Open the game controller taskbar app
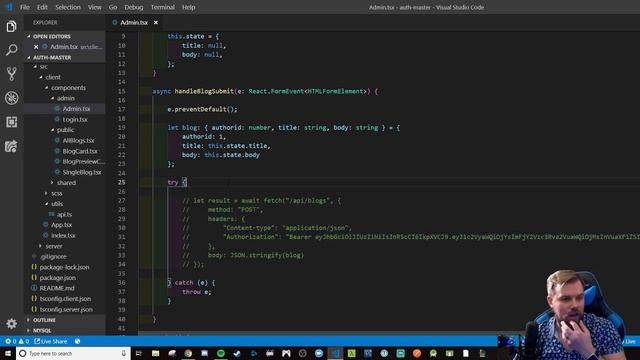 pyautogui.click(x=286, y=353)
